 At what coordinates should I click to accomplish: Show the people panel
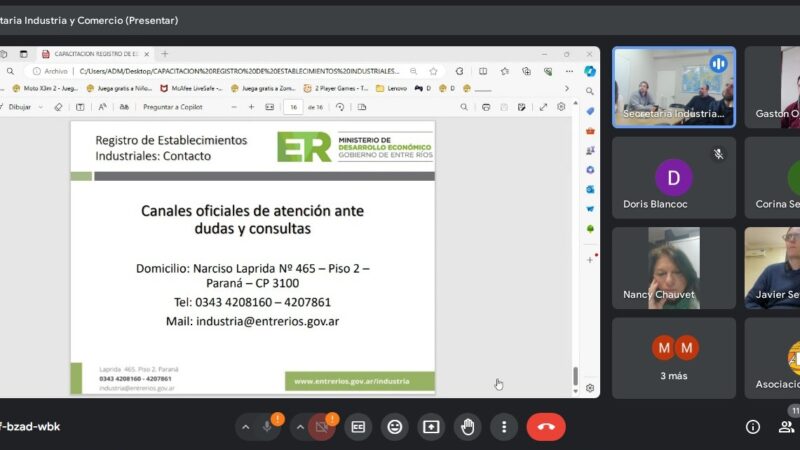pyautogui.click(x=786, y=427)
